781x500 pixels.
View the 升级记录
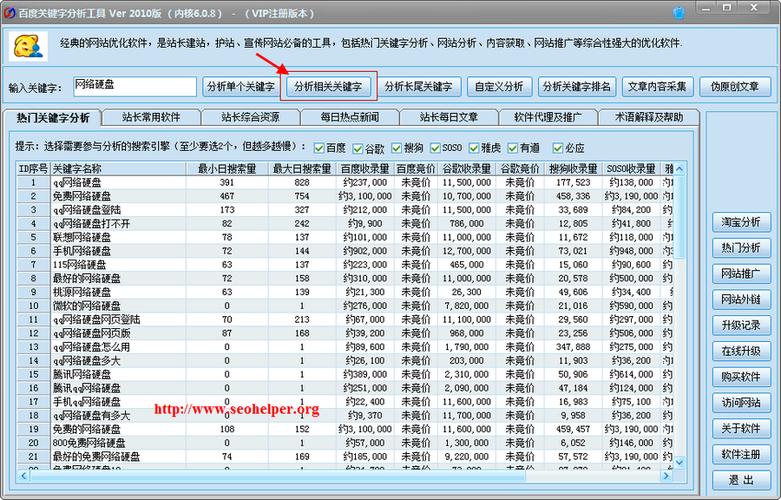[741, 326]
